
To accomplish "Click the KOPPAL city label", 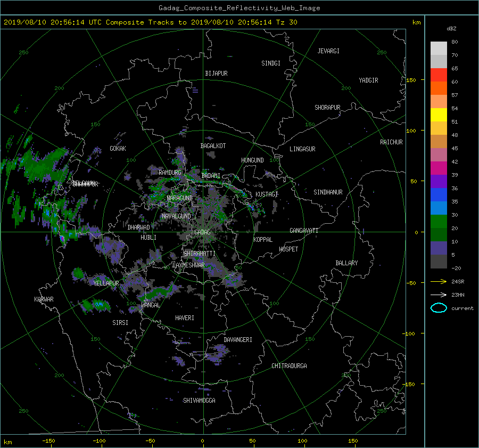I will click(263, 240).
